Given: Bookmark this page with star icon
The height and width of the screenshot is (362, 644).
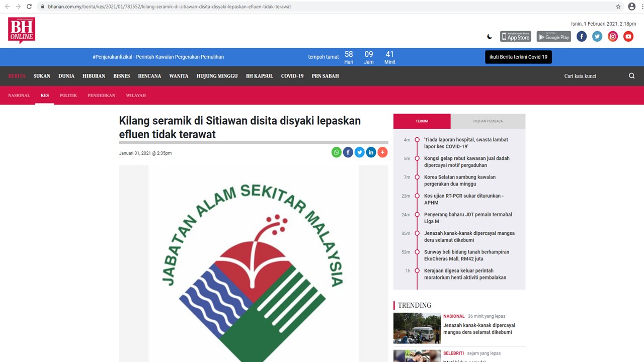Looking at the screenshot, I should (618, 7).
